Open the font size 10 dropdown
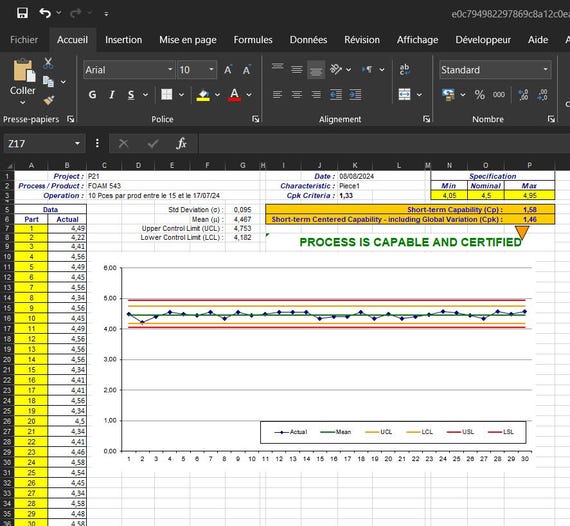Screen dimensions: 570x526 211,69
